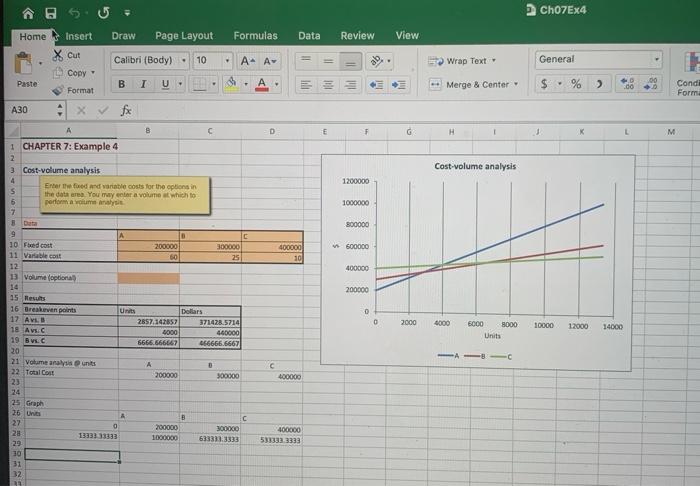Decrease indent

click(x=376, y=84)
